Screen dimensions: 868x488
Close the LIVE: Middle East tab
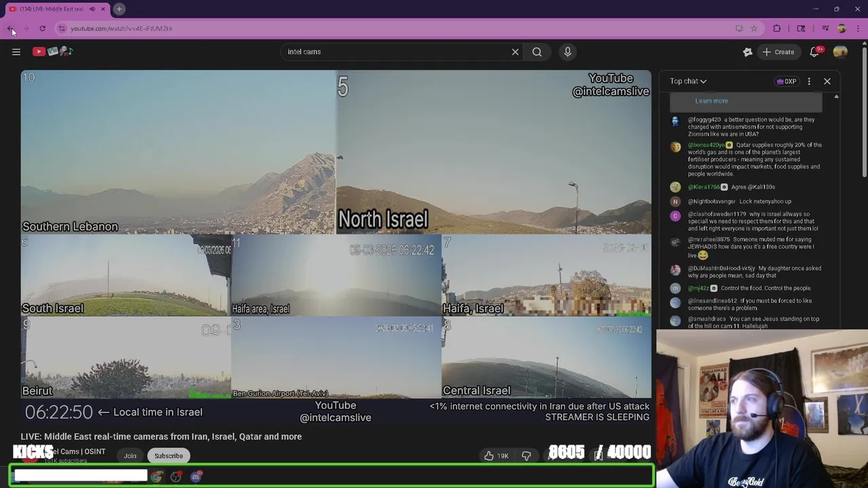103,9
